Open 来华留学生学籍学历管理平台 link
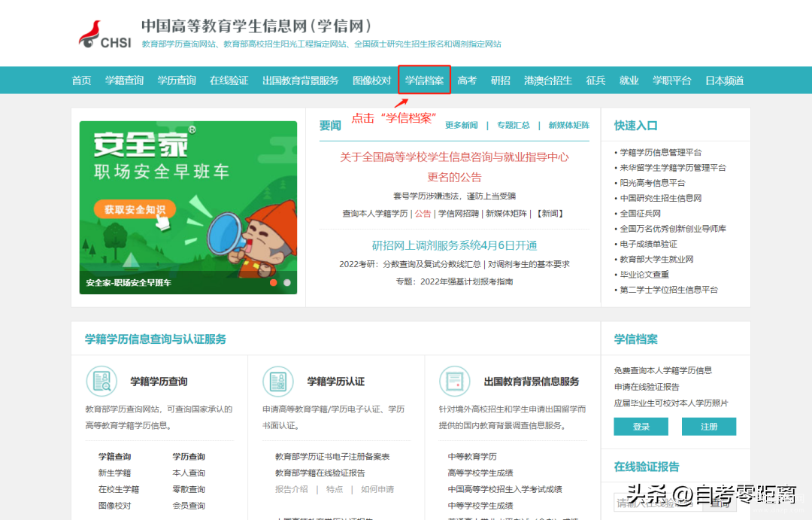This screenshot has height=520, width=812. tap(673, 168)
